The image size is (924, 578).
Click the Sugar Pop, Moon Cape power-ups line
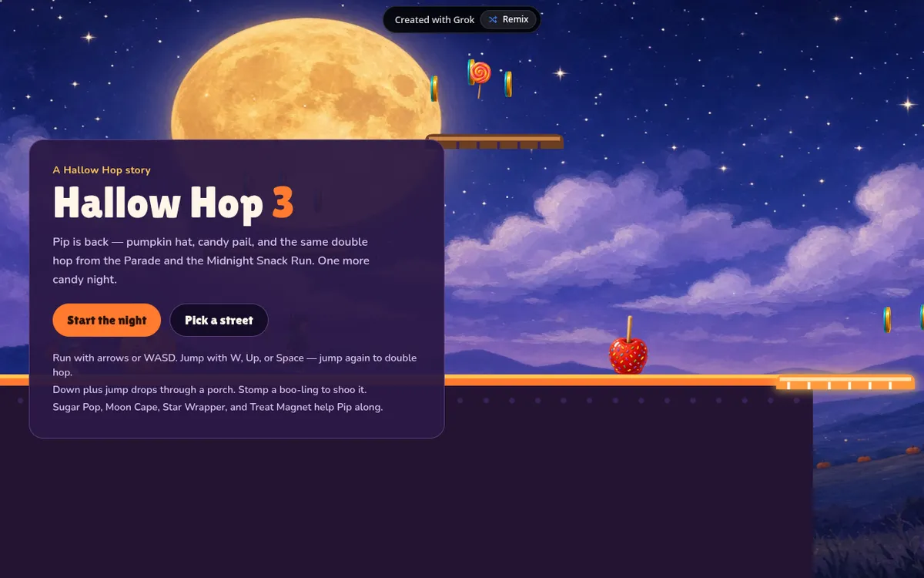coord(218,407)
